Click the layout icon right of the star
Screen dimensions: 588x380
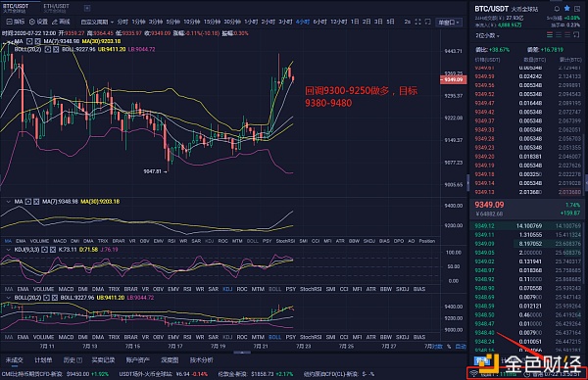pyautogui.click(x=577, y=9)
